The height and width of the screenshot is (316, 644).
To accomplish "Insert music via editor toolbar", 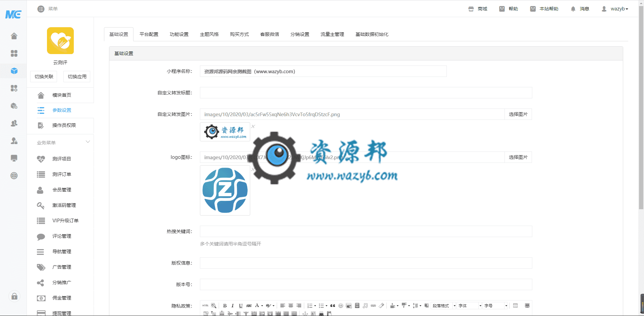I will (x=365, y=306).
